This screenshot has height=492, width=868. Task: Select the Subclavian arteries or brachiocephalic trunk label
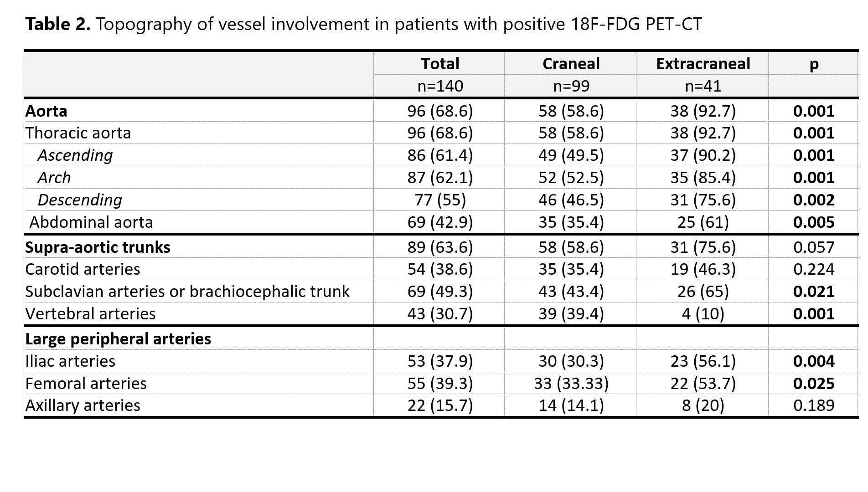(x=187, y=292)
